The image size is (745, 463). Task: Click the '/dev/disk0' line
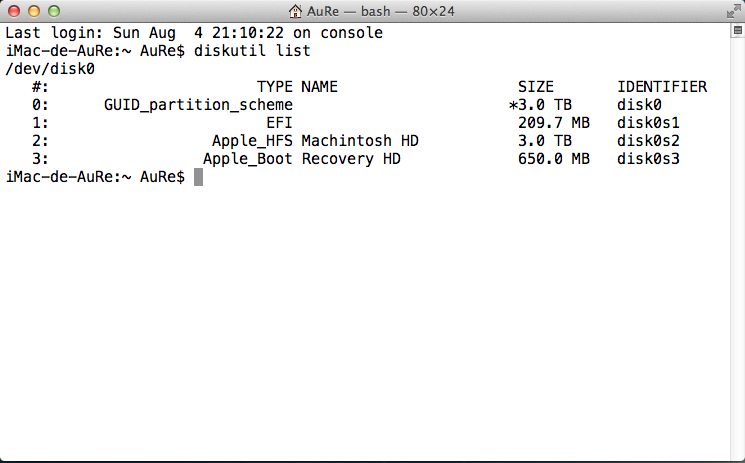click(x=50, y=69)
